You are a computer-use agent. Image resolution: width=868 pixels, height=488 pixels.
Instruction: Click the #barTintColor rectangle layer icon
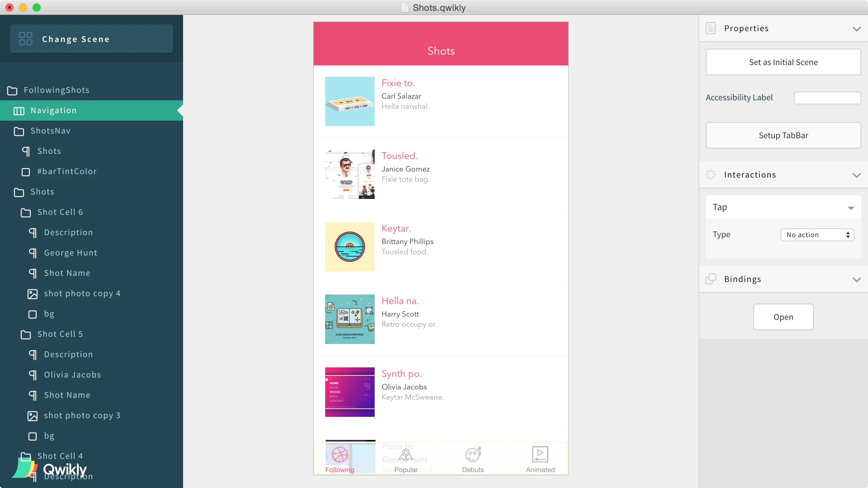(26, 172)
